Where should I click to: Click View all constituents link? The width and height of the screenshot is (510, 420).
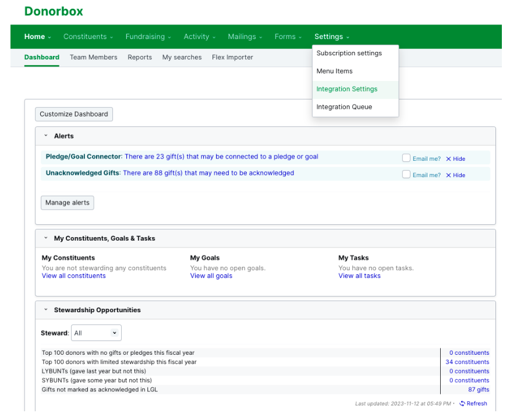pyautogui.click(x=73, y=276)
